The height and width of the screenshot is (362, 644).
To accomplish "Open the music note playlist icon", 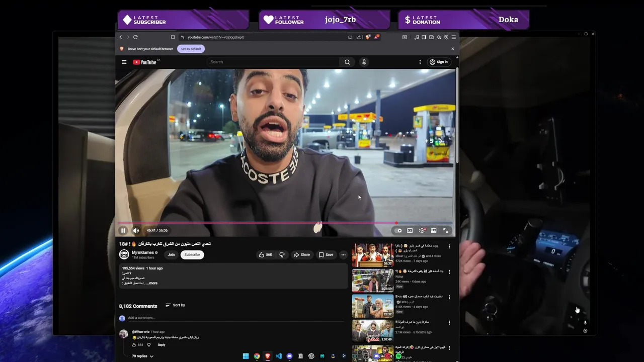I will 417,37.
